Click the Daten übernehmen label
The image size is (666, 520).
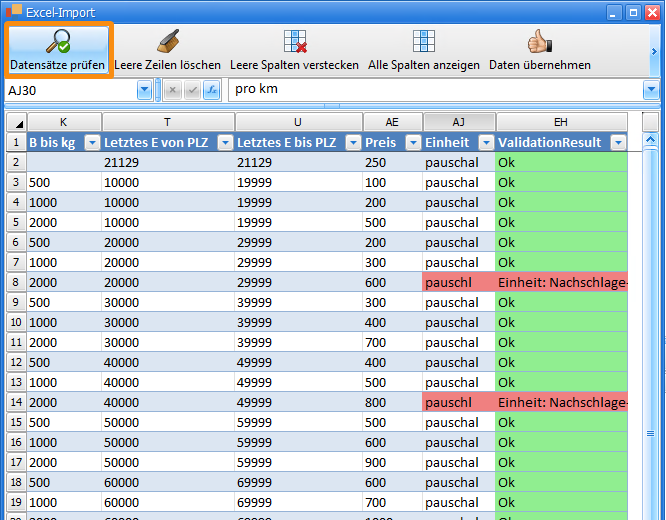click(x=540, y=65)
